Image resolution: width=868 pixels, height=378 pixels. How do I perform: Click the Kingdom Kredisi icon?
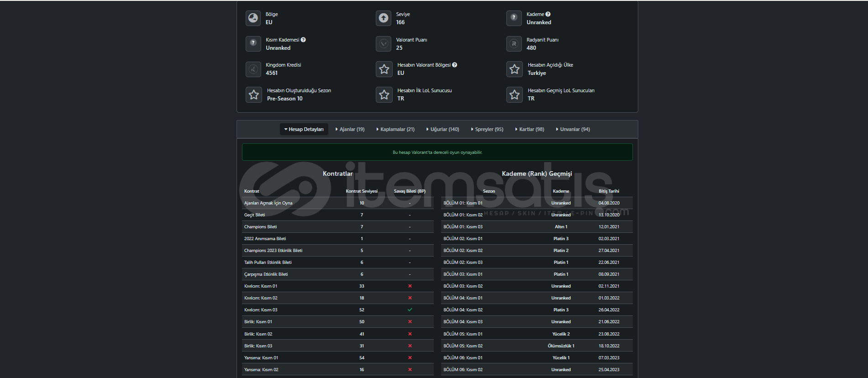[253, 69]
